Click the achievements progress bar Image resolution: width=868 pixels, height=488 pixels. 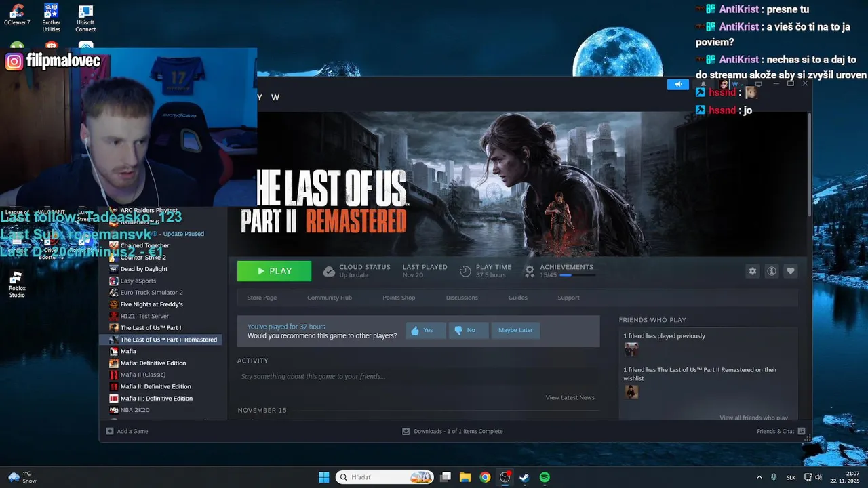click(577, 275)
